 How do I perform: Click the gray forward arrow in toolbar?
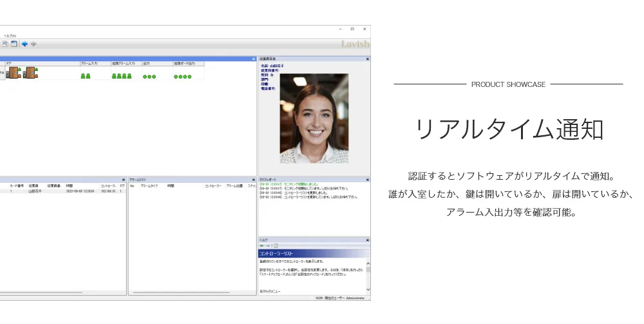pos(33,44)
